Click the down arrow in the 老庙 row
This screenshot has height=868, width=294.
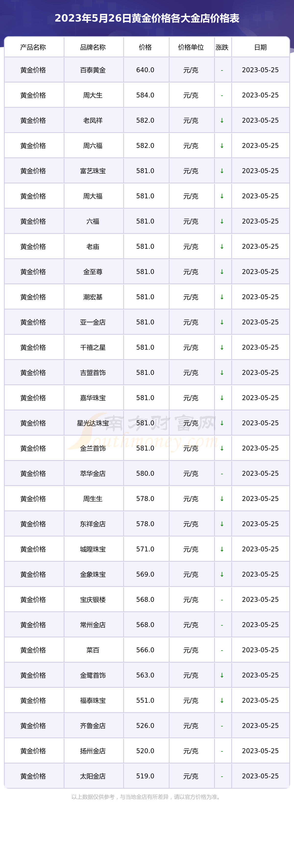coord(222,247)
